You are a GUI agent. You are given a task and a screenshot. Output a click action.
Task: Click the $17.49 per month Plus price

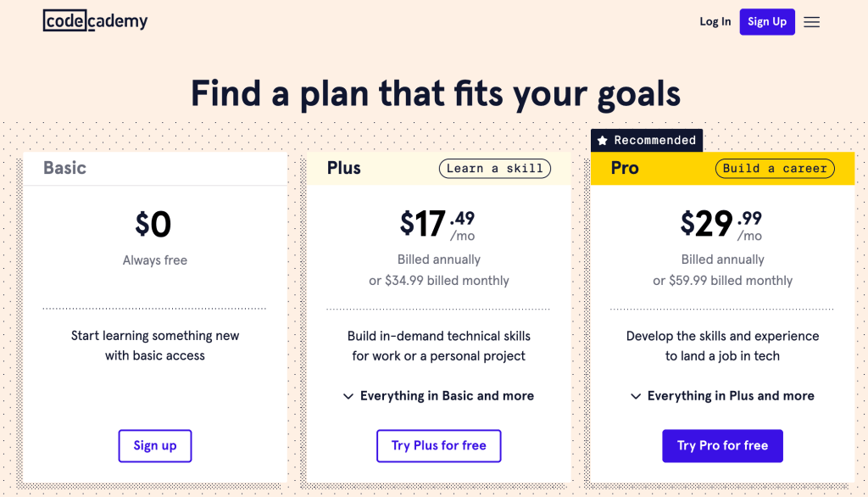pyautogui.click(x=437, y=225)
